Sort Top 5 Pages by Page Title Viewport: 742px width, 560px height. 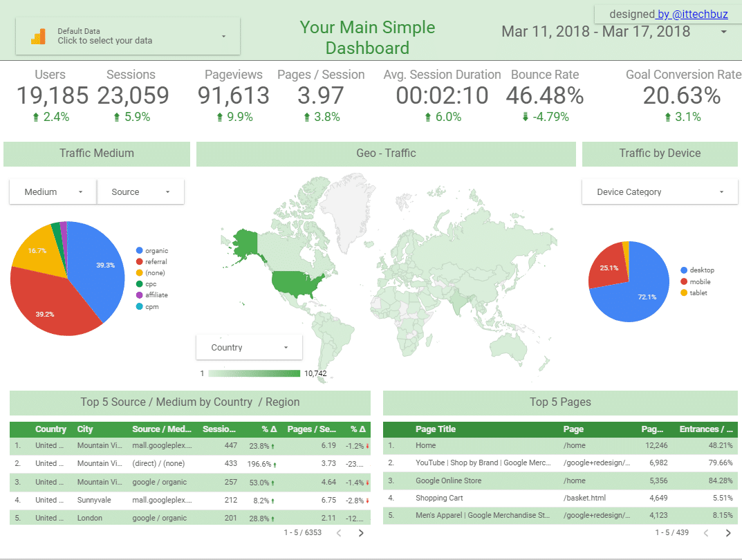point(435,429)
